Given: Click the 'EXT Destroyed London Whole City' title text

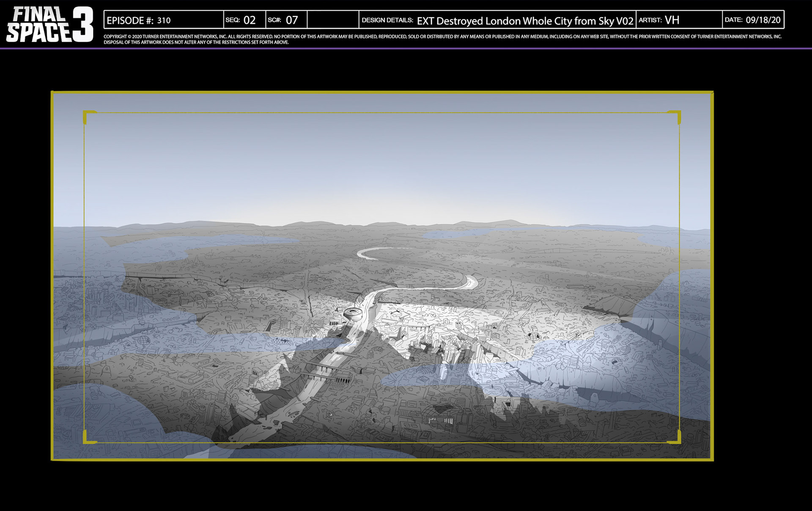Looking at the screenshot, I should 524,21.
